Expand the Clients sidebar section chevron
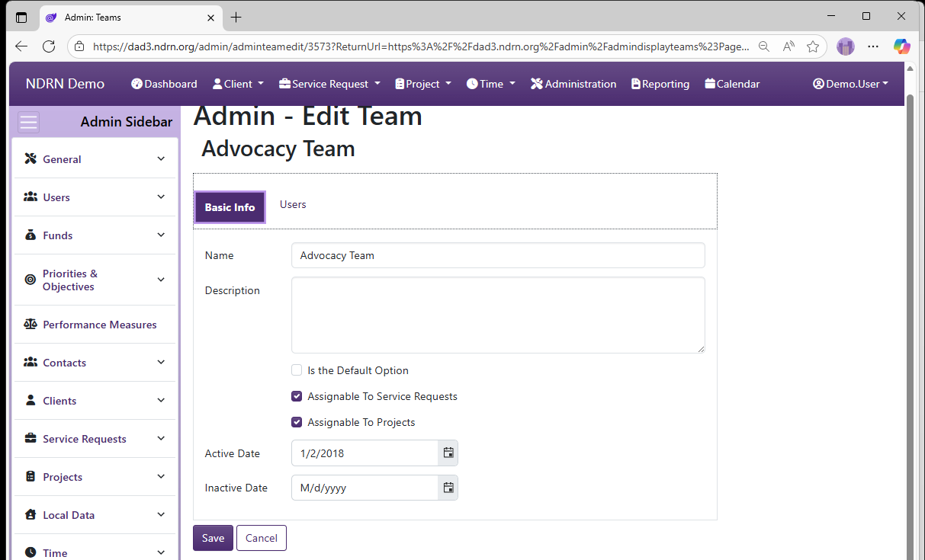 tap(161, 400)
